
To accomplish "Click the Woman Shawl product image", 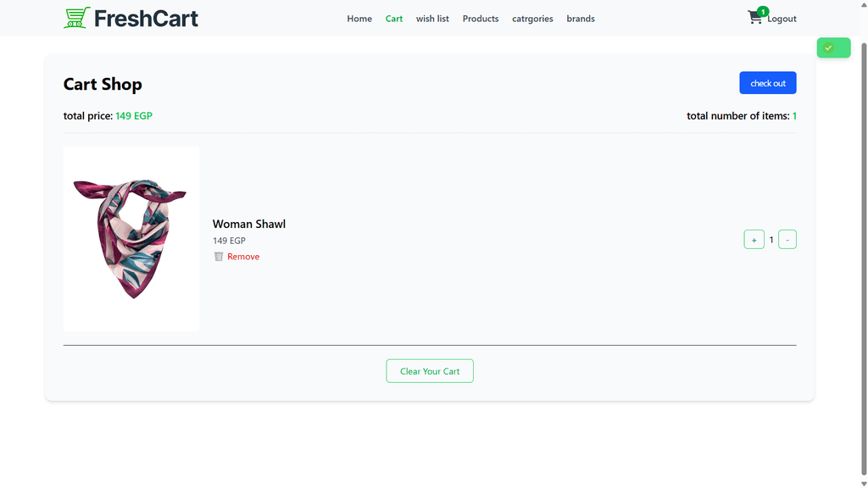I will [131, 238].
